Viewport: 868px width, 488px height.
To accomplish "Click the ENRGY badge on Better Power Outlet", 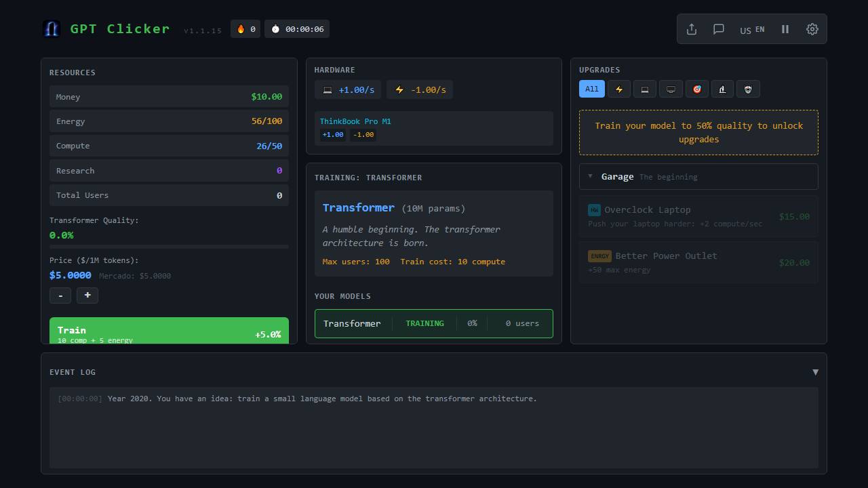I will pyautogui.click(x=599, y=256).
